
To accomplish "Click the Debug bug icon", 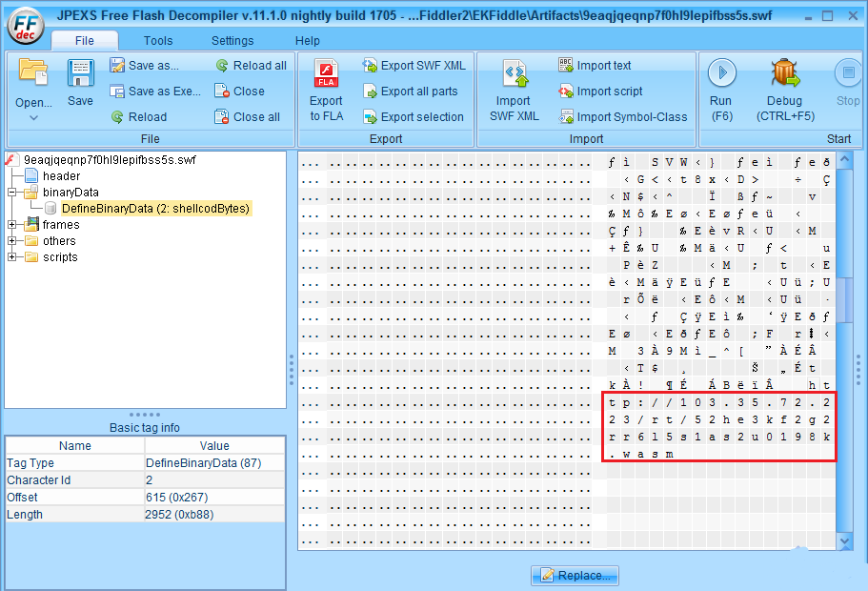I will tap(785, 72).
